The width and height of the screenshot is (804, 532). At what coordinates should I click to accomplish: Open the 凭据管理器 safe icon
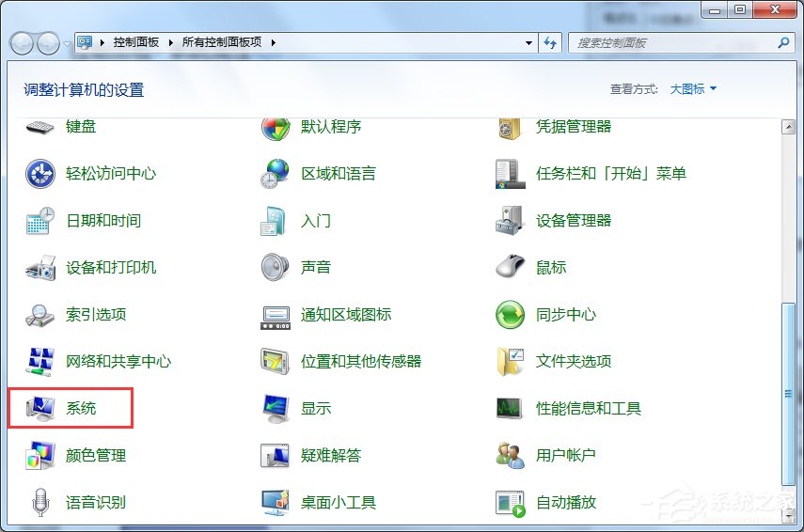pyautogui.click(x=509, y=128)
